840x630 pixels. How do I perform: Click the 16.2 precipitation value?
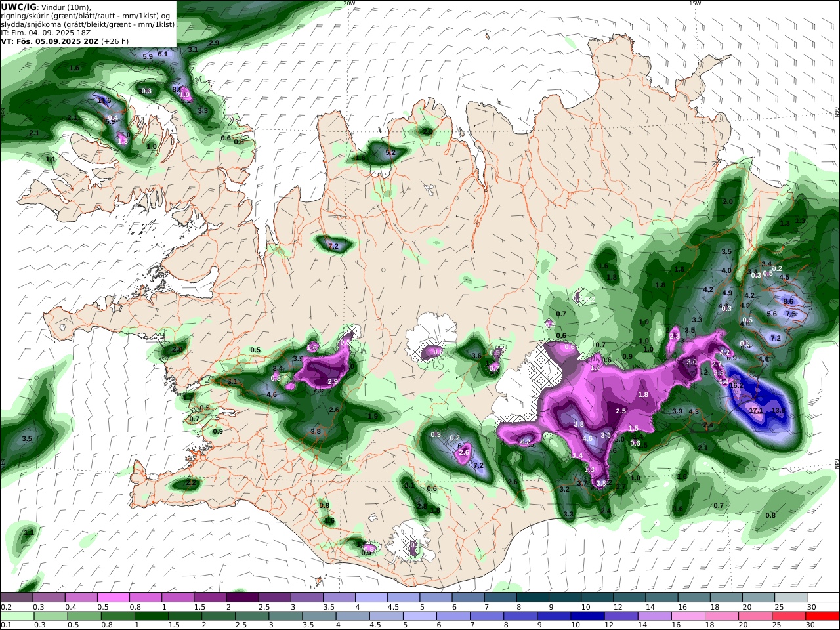(x=736, y=386)
